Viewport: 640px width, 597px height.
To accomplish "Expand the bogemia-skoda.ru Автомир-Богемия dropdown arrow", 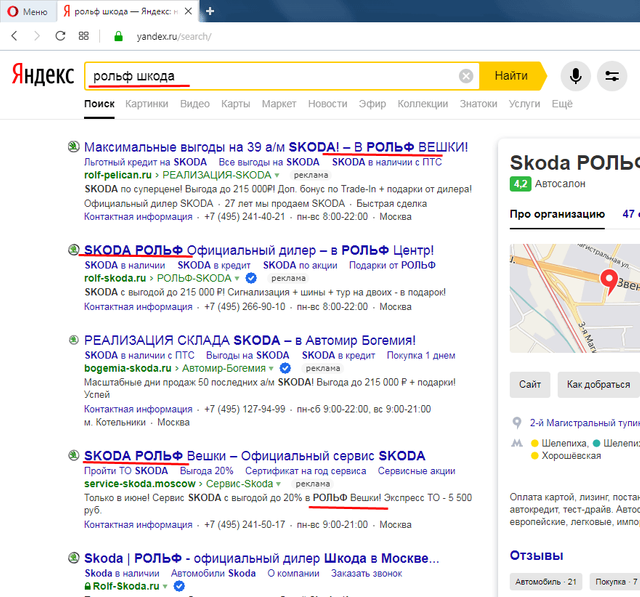I will tap(271, 368).
